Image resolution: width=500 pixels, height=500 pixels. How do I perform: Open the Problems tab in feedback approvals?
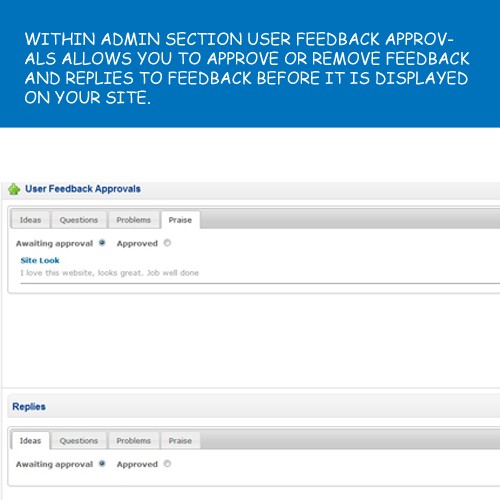point(134,220)
